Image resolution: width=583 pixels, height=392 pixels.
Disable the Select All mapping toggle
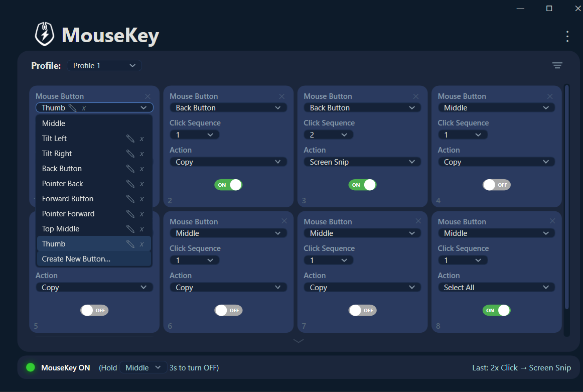click(497, 310)
